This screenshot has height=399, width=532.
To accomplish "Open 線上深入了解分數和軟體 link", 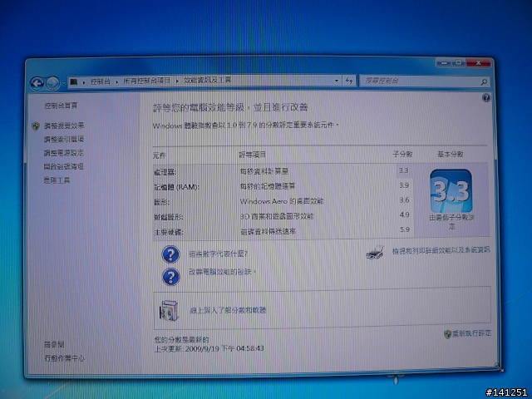I will click(x=228, y=310).
